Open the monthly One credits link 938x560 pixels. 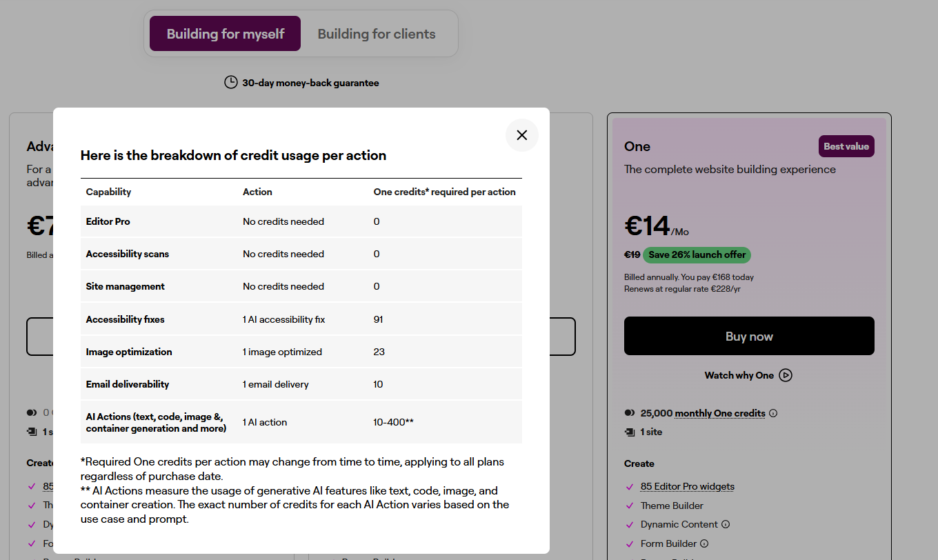click(x=720, y=413)
